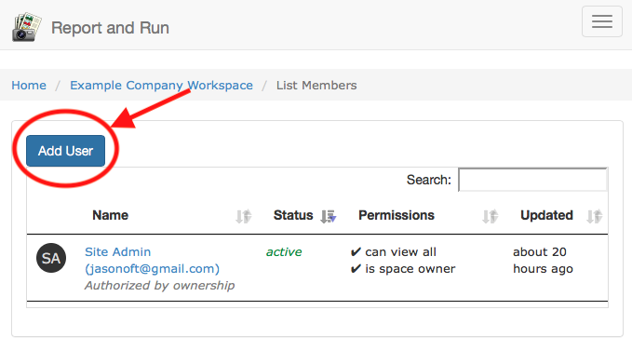This screenshot has height=364, width=632.
Task: Sort by Updated column arrows icon
Action: click(x=595, y=216)
